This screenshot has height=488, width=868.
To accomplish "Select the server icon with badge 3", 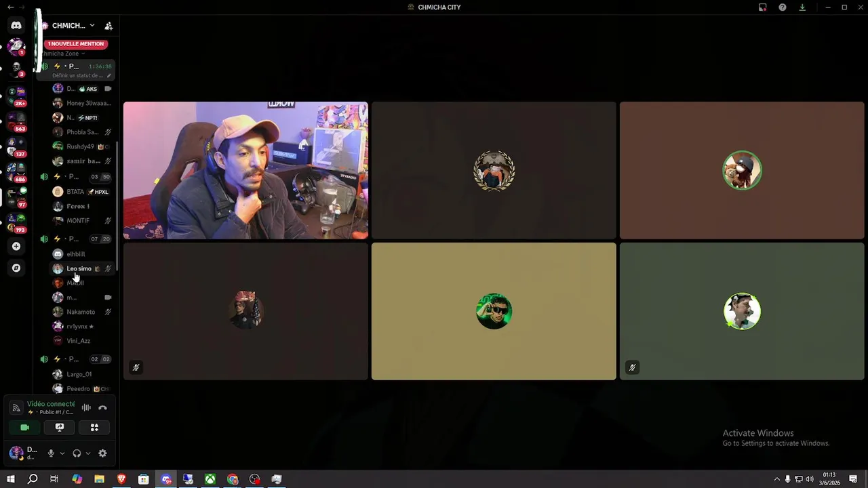I will coord(16,68).
